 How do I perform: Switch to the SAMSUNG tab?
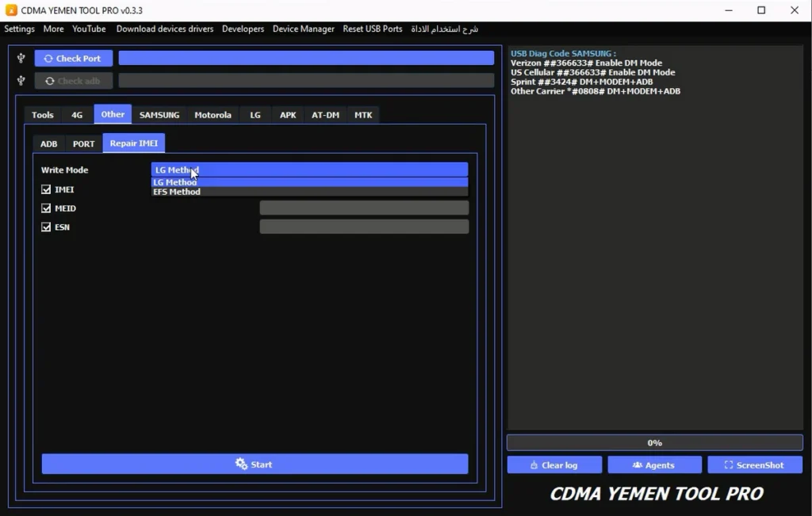click(x=159, y=115)
